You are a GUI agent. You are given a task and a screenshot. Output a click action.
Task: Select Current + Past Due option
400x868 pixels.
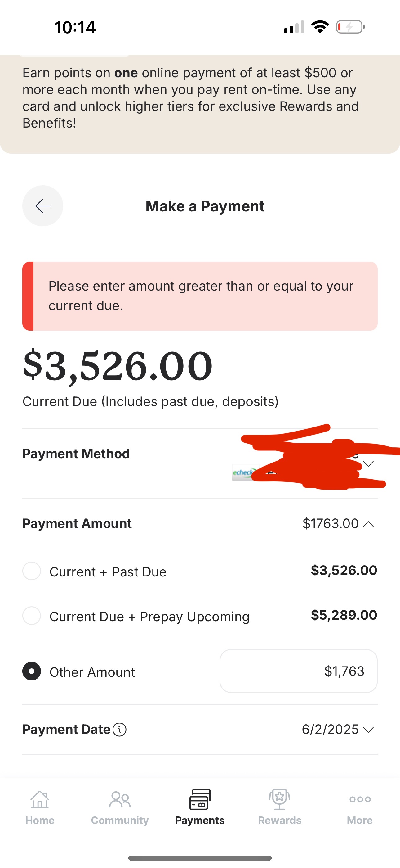(32, 571)
